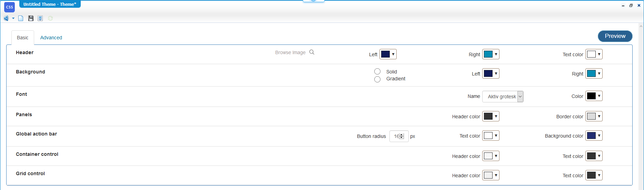Save the theme with the floppy disk icon
The width and height of the screenshot is (644, 190).
(31, 18)
